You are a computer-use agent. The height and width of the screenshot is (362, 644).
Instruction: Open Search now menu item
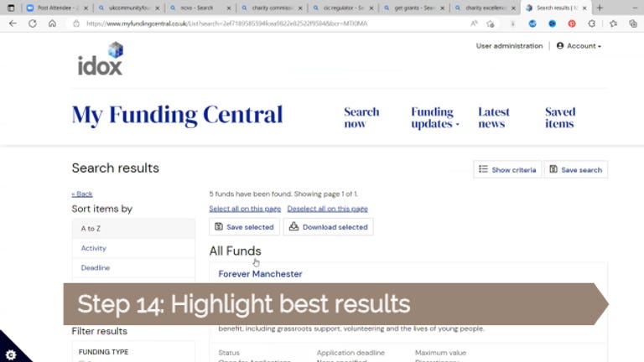361,118
